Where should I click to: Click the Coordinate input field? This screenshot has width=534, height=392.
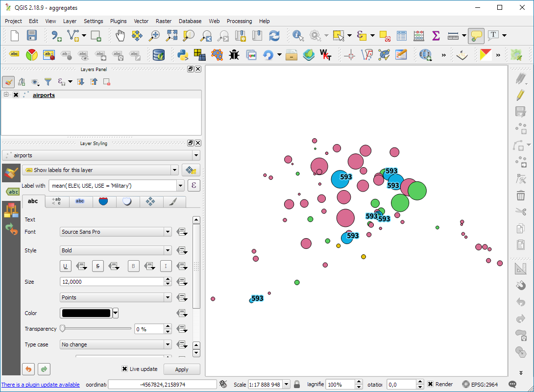pos(162,385)
